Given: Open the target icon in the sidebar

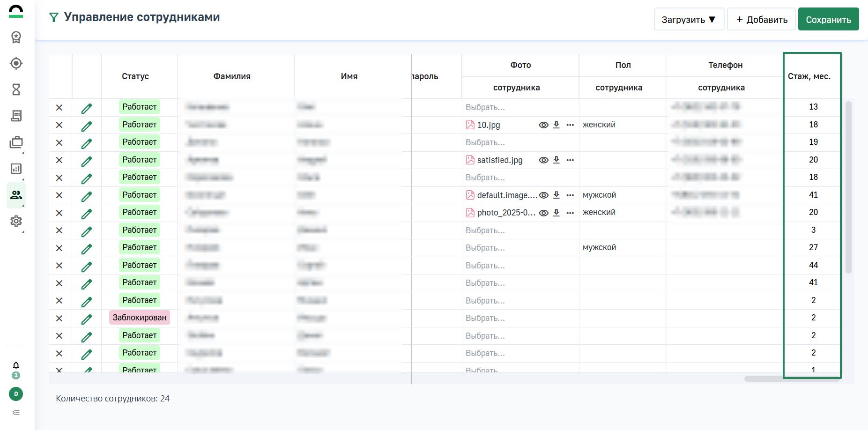Looking at the screenshot, I should [16, 63].
